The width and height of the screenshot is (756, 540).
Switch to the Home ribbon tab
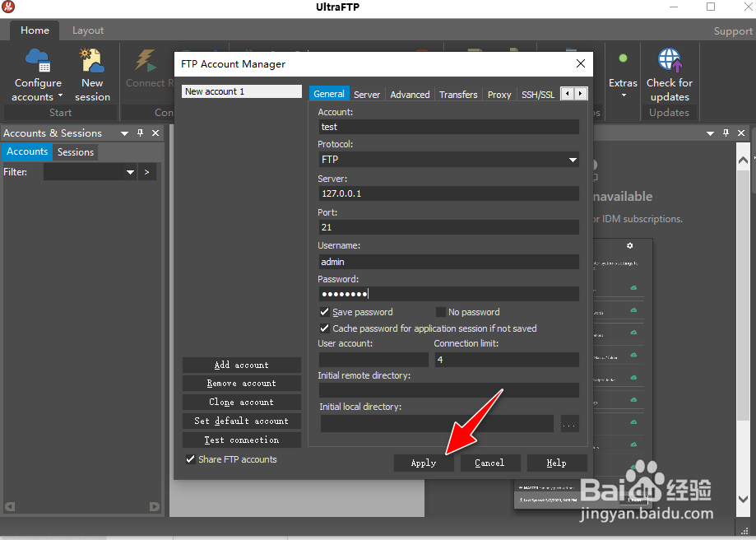pyautogui.click(x=35, y=30)
